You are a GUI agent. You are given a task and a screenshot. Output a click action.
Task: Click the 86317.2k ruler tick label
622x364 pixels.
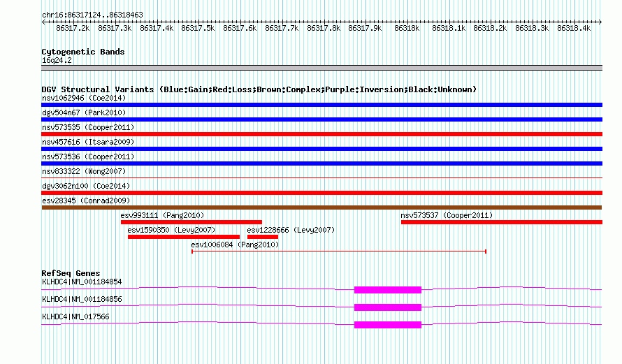[x=73, y=28]
